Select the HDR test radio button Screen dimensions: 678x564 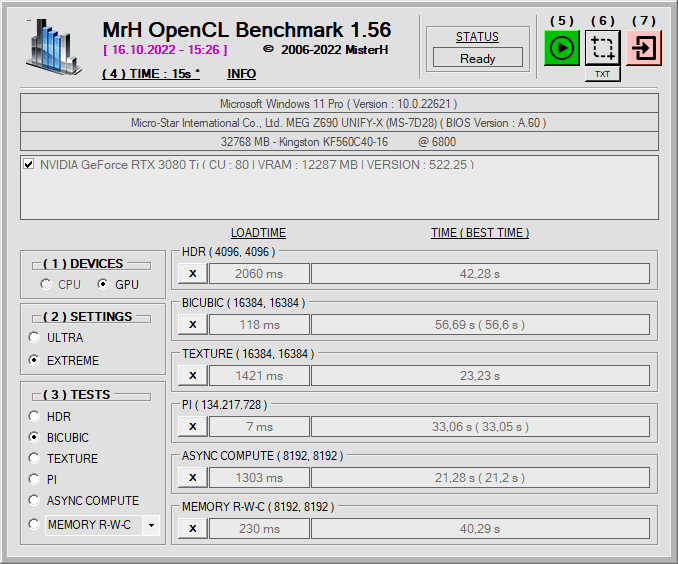(34, 416)
